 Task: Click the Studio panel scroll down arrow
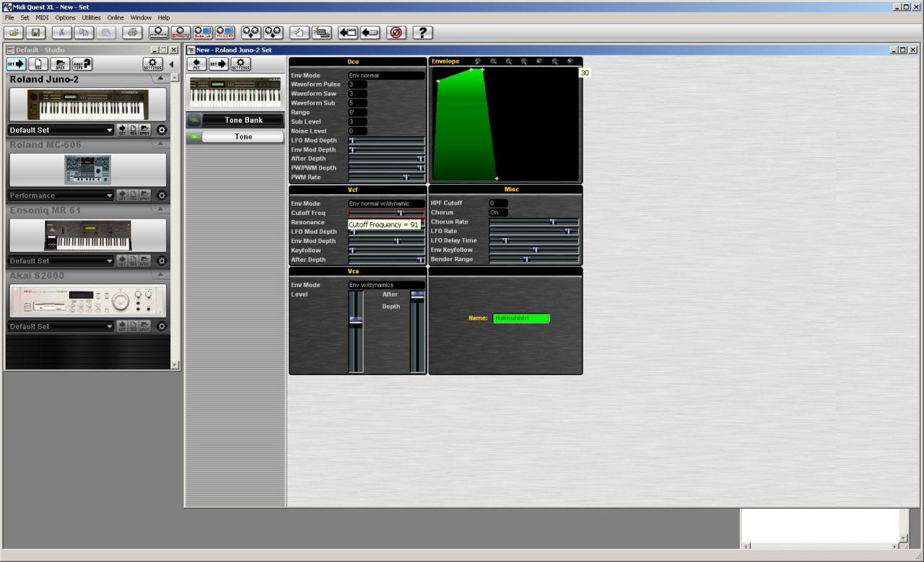[174, 365]
